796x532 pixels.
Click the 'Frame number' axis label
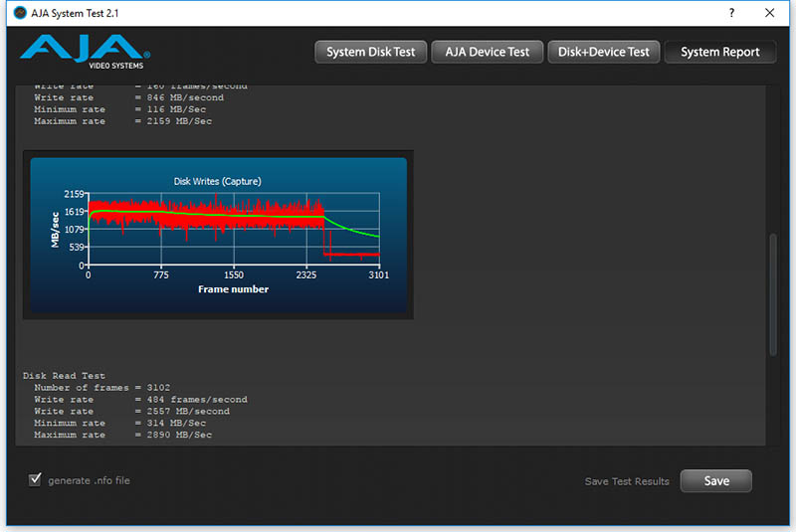pos(234,289)
